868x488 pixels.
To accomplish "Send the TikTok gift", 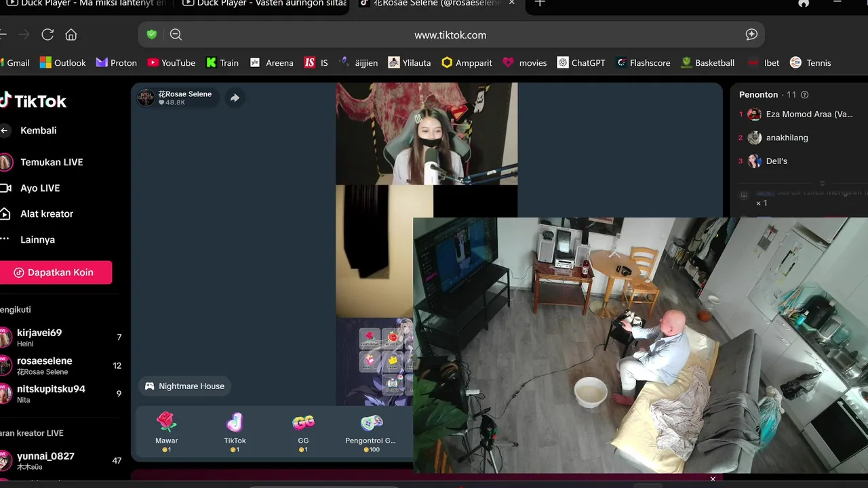I will click(x=235, y=431).
